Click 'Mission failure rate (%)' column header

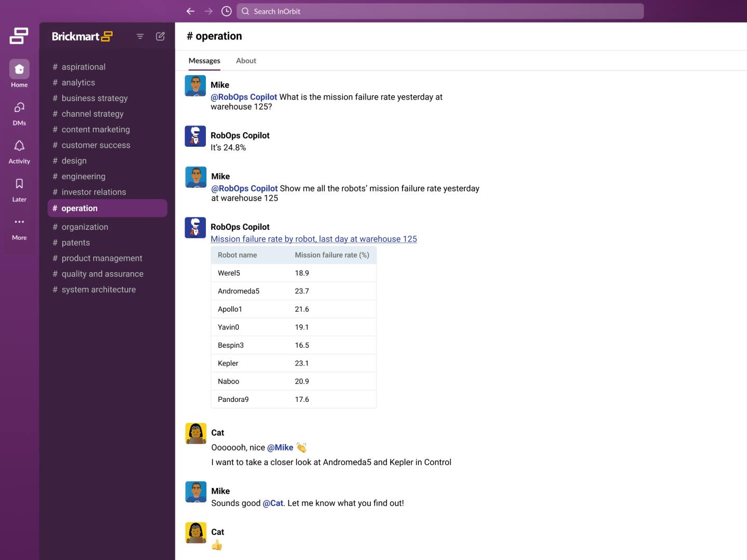tap(332, 255)
